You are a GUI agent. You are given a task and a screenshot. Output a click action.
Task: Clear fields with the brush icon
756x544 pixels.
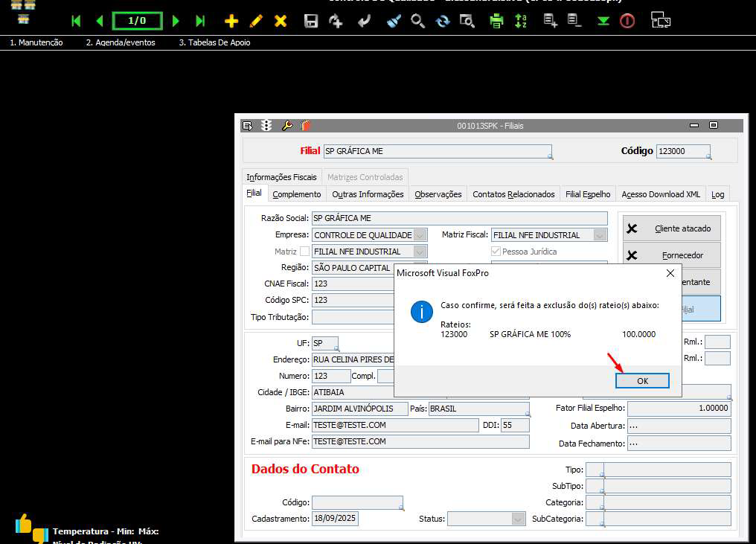(x=394, y=21)
